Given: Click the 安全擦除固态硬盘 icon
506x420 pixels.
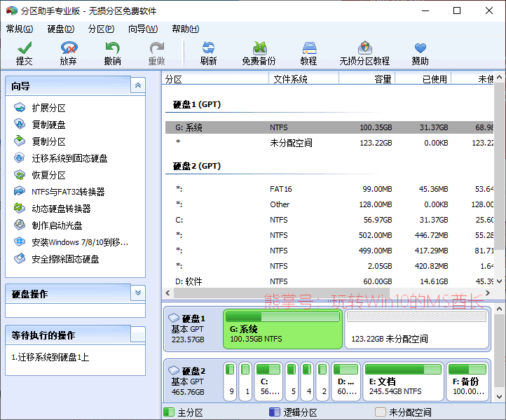Looking at the screenshot, I should pos(20,258).
